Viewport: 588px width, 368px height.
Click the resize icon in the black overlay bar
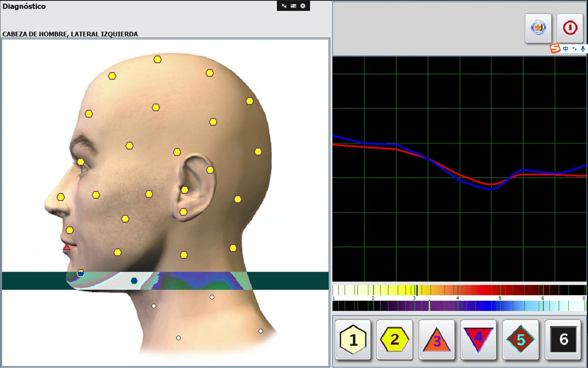click(x=293, y=6)
